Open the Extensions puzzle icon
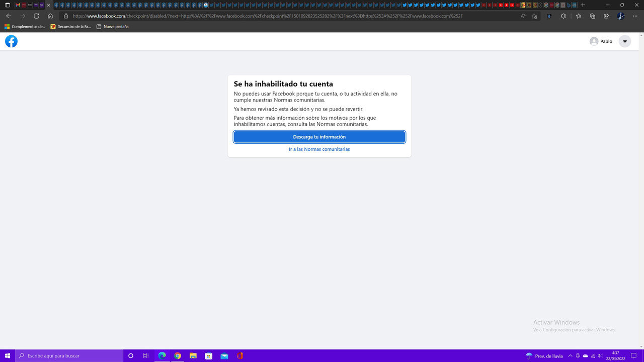The width and height of the screenshot is (644, 362). tap(563, 16)
